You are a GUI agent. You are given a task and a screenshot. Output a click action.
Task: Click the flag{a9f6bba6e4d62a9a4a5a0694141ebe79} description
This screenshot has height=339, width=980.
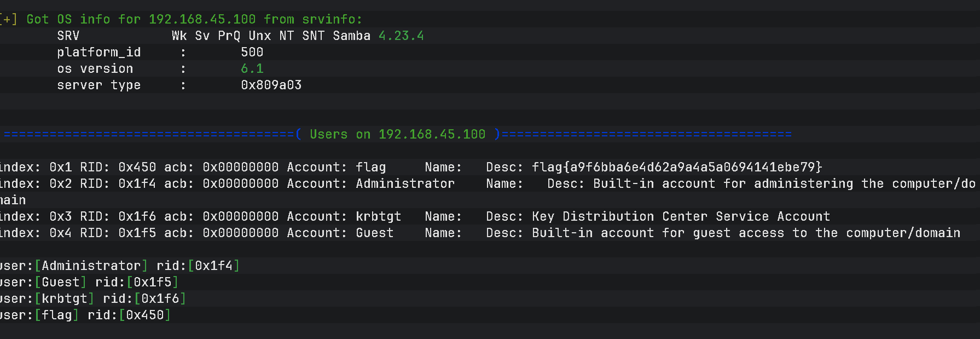pyautogui.click(x=677, y=167)
